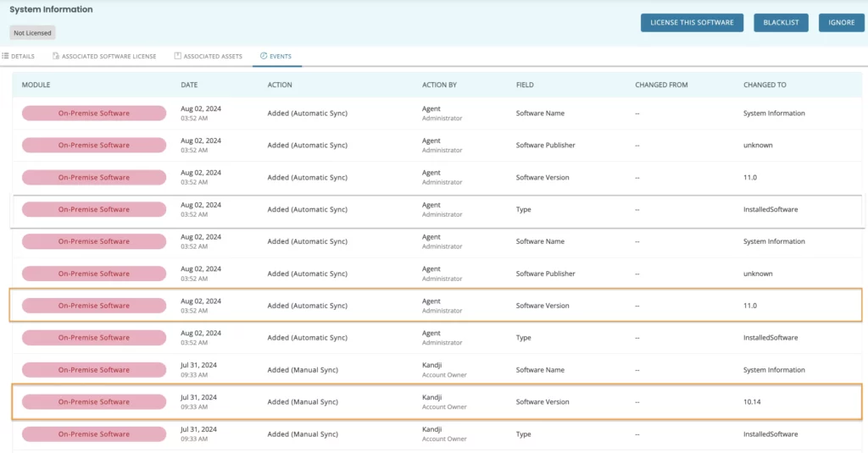
Task: Click the Field column header
Action: pos(525,85)
